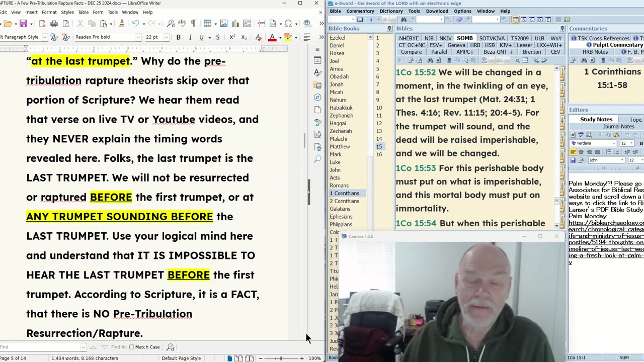Image resolution: width=644 pixels, height=362 pixels.
Task: Insert table in Writer
Action: point(207,24)
